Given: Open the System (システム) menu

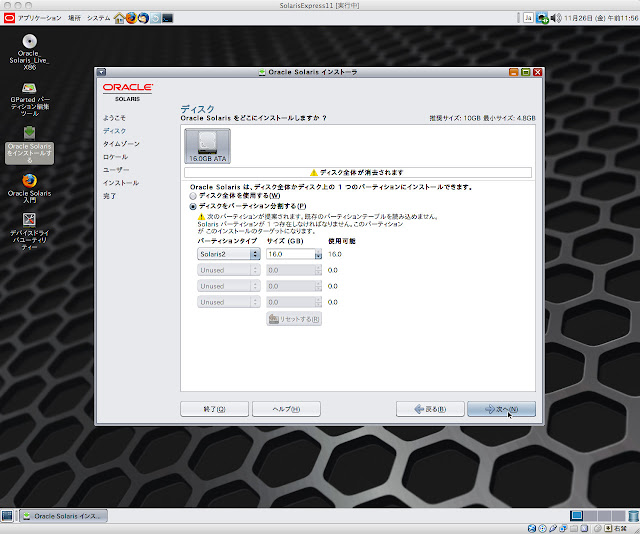Looking at the screenshot, I should (98, 18).
